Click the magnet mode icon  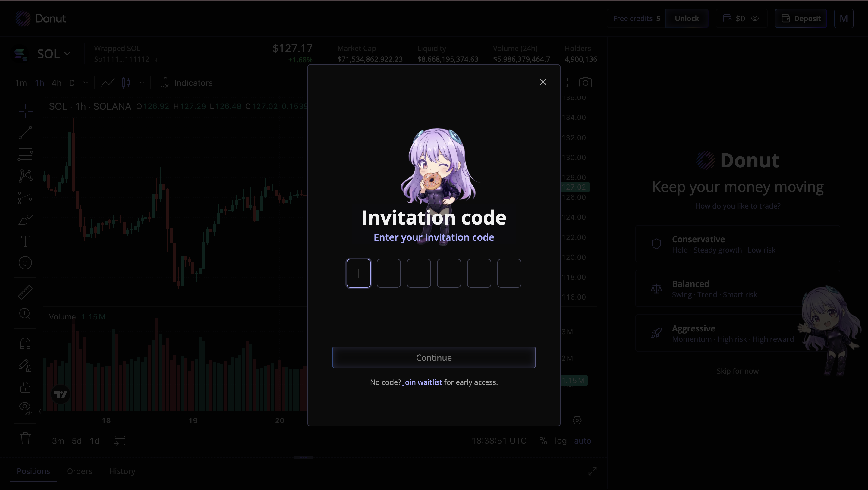25,344
